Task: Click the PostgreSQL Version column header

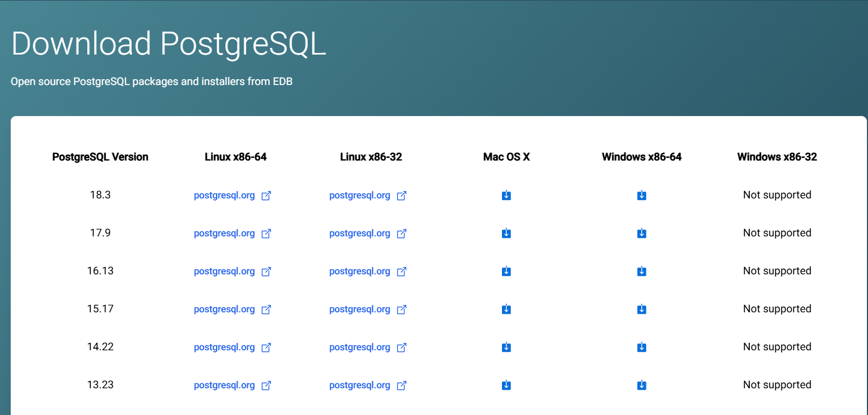Action: coord(100,157)
